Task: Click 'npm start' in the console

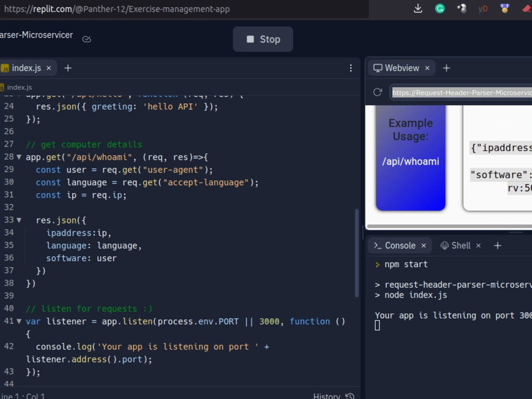Action: coord(406,264)
